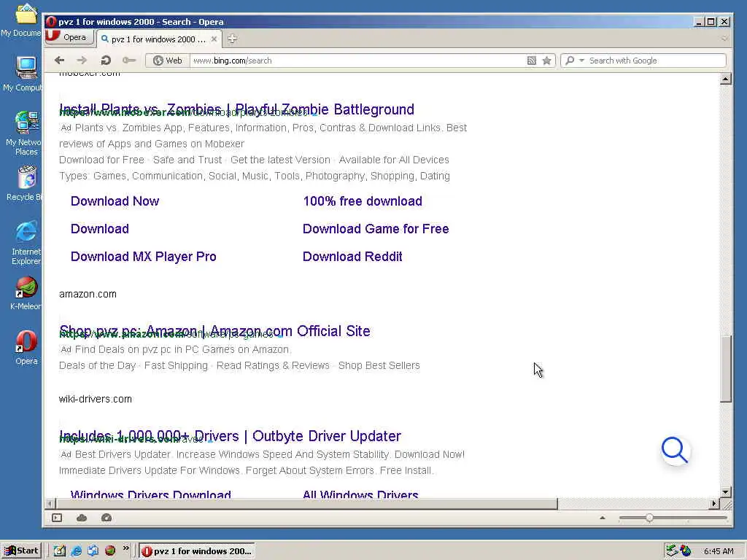Open the password wand key icon
This screenshot has height=560, width=747.
point(128,61)
